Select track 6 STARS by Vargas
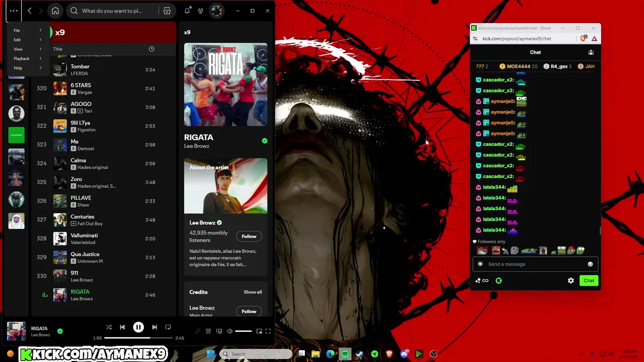This screenshot has width=644, height=362. pos(104,88)
